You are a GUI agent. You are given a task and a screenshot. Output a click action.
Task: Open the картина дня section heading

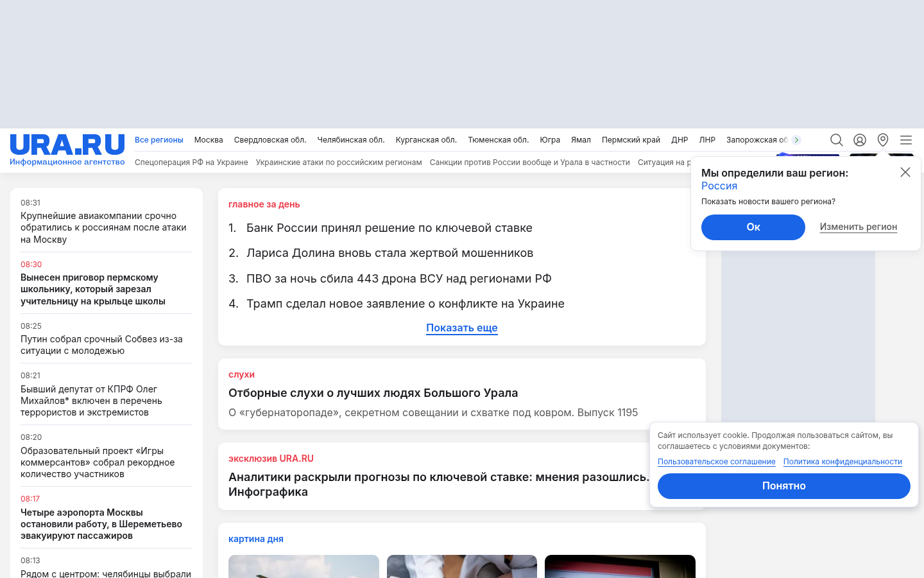tap(256, 539)
